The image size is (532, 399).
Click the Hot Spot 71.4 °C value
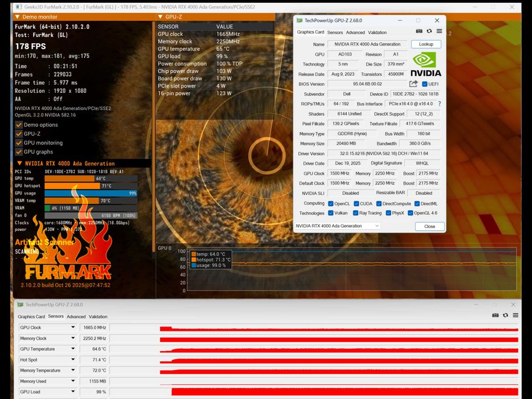(x=94, y=360)
